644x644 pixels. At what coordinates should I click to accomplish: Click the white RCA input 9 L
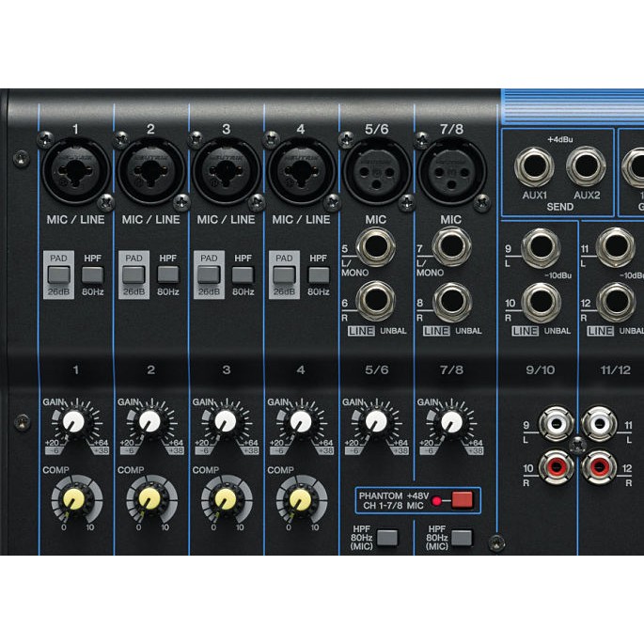pos(549,423)
